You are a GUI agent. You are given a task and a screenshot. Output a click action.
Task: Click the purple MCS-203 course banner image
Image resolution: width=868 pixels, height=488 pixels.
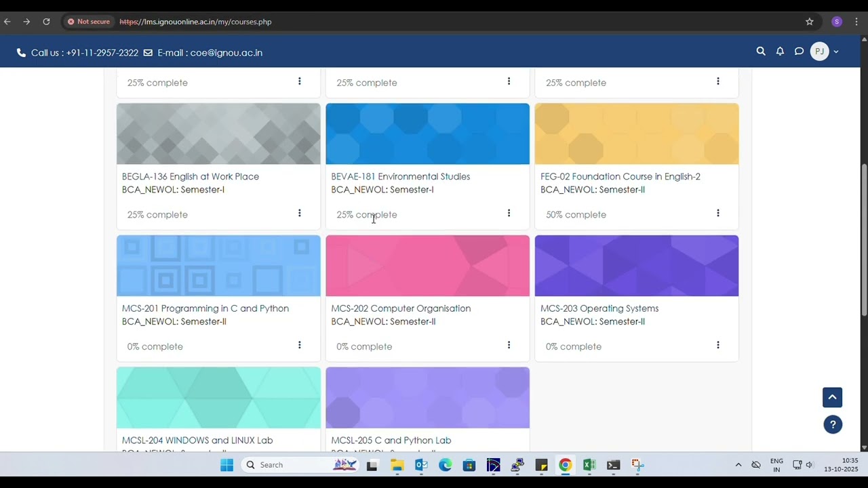tap(637, 266)
